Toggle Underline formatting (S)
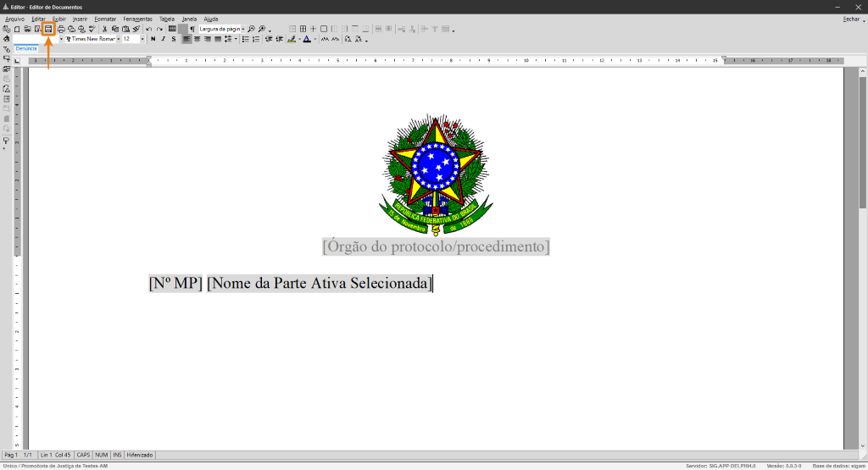The height and width of the screenshot is (470, 868). 174,39
